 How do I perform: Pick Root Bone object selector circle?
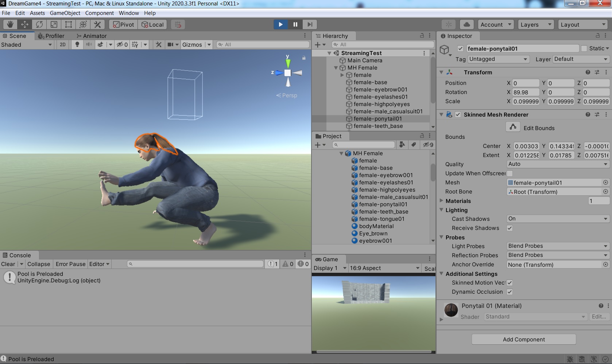point(605,192)
